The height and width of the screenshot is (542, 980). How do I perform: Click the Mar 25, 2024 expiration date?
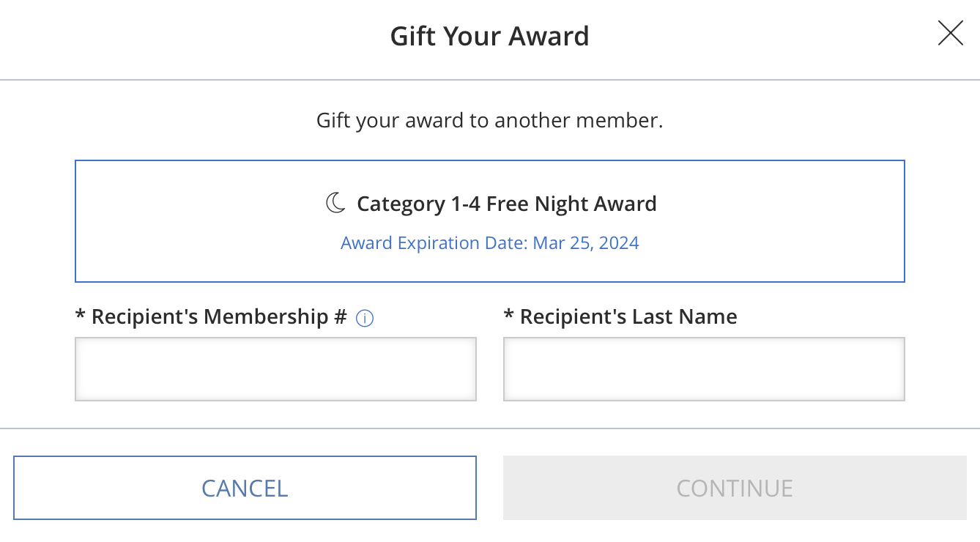[586, 243]
